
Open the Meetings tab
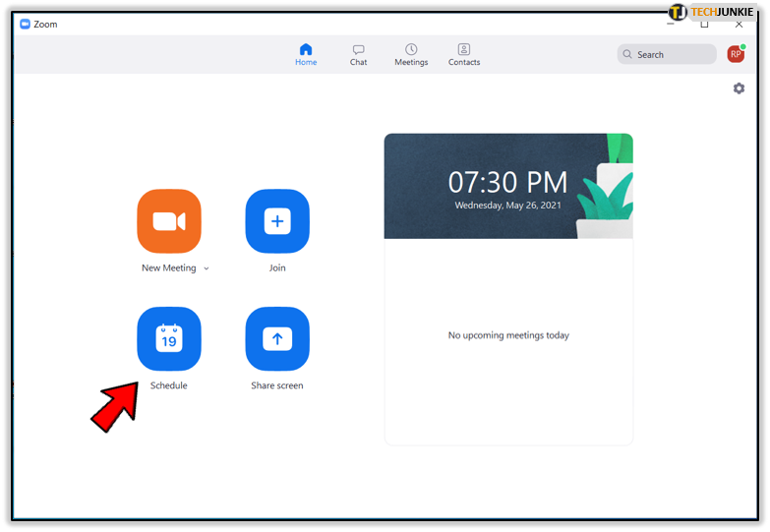point(411,54)
